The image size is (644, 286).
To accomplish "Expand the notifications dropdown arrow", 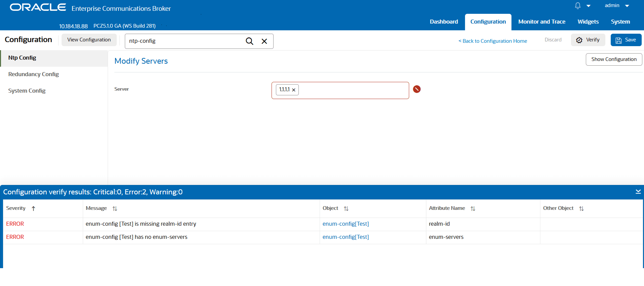I will pos(588,6).
